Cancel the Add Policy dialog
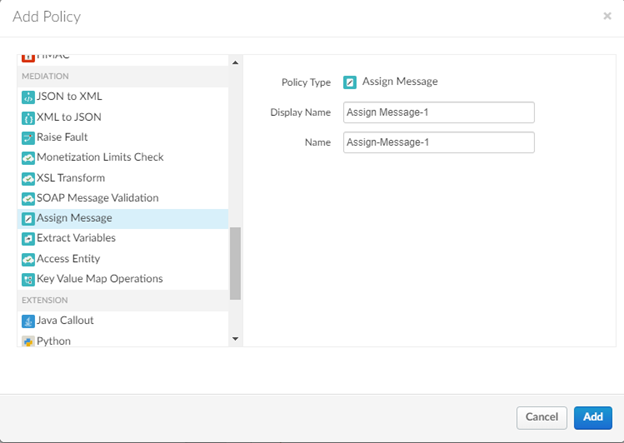This screenshot has height=443, width=624. pos(541,416)
